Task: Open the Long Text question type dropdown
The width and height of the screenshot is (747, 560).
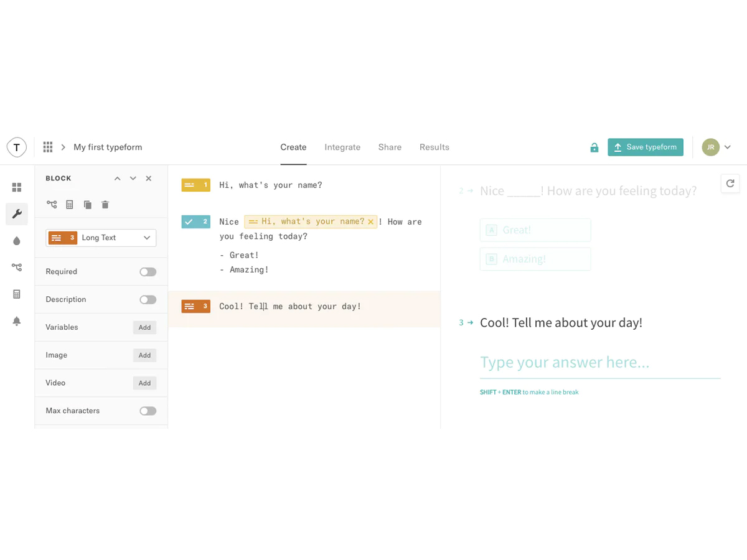Action: click(101, 238)
